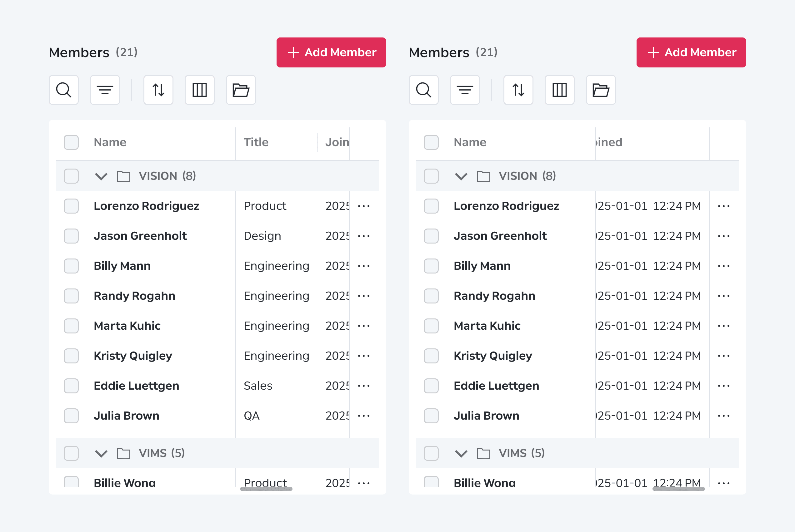Screen dimensions: 795x532
Task: Open more options for Julia Brown, right panel
Action: tap(724, 416)
